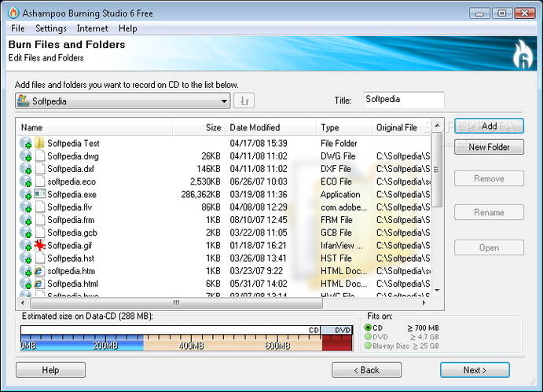Click into the Title text field
This screenshot has height=392, width=543.
[x=403, y=100]
